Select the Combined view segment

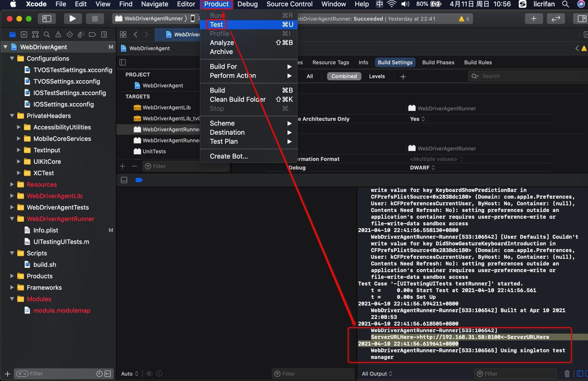344,76
